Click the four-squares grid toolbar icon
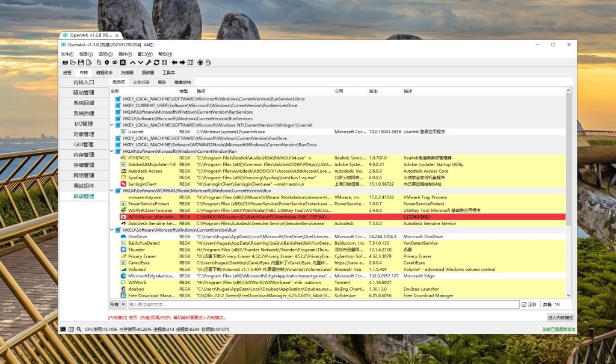The image size is (616, 364). (165, 63)
